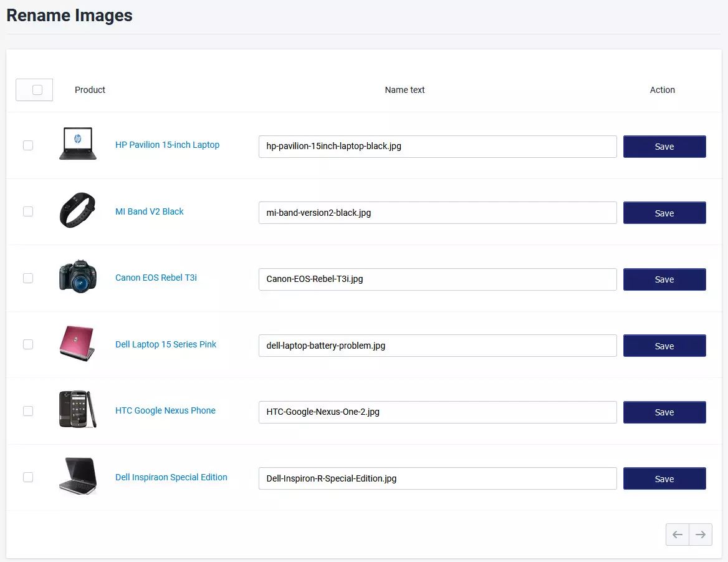728x562 pixels.
Task: Tick the Dell Laptop 15 Series Pink checkbox
Action: (28, 345)
